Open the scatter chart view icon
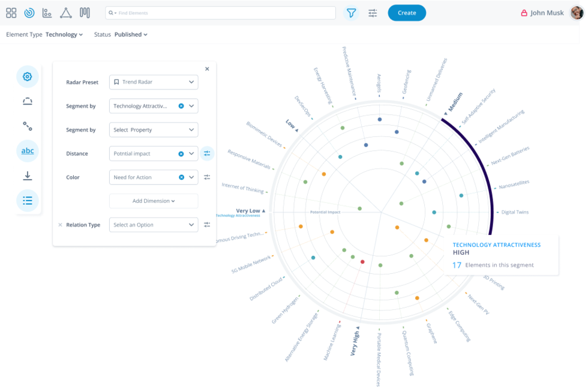Image resolution: width=588 pixels, height=391 pixels. point(47,13)
